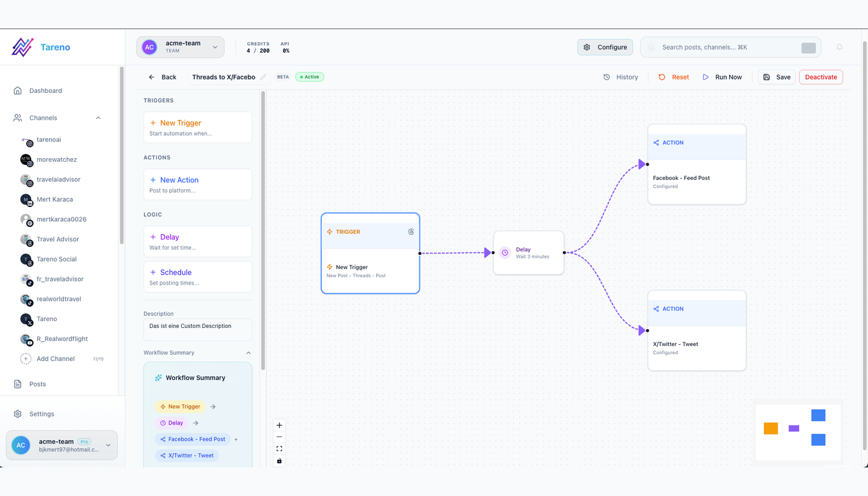The image size is (868, 496).
Task: Collapse the Channels section chevron
Action: 98,118
